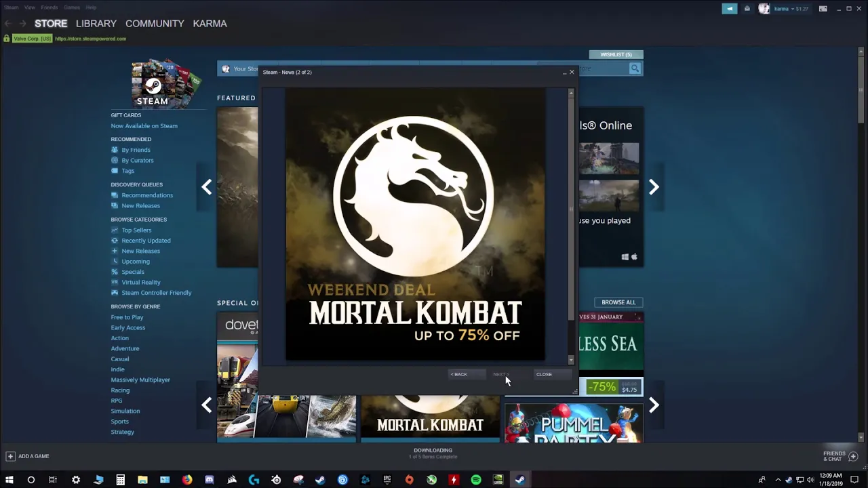The image size is (868, 488).
Task: Click the Pummel Party offer thumbnail
Action: pyautogui.click(x=574, y=422)
